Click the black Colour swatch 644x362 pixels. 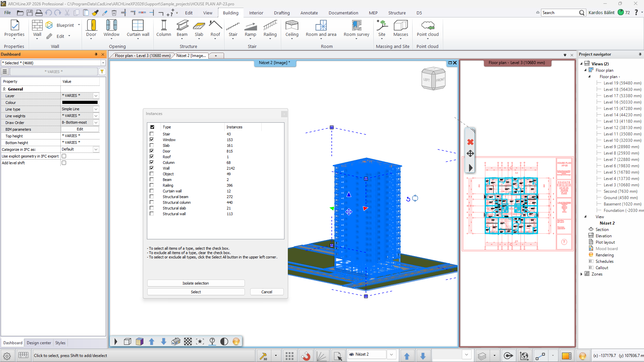pos(80,103)
